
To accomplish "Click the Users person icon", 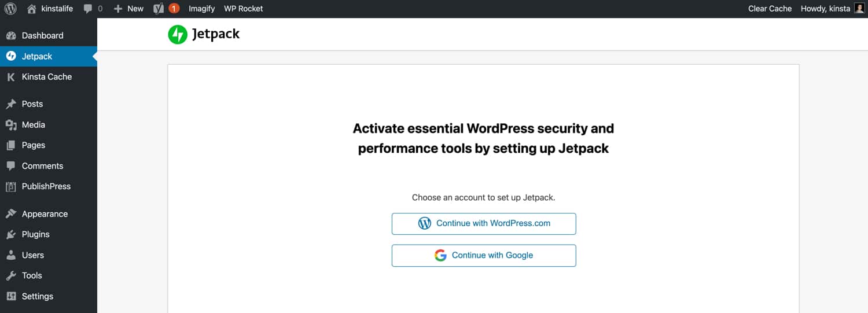I will point(10,255).
